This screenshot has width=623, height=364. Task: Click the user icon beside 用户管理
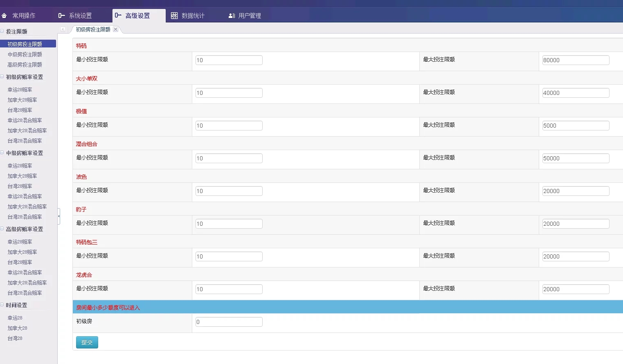[x=232, y=16]
